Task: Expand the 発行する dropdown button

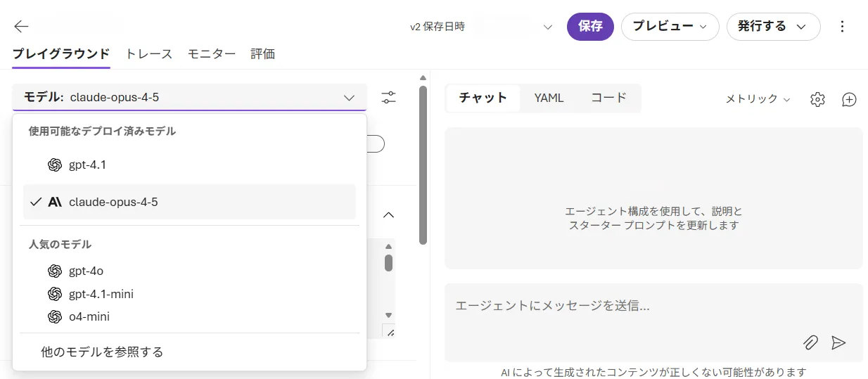Action: (x=773, y=27)
